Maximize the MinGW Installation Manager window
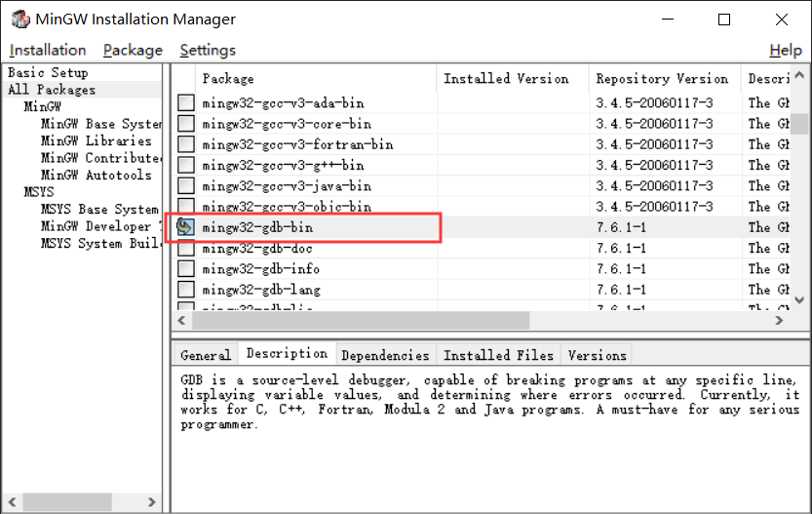Screen dimensions: 812x514 coord(724,20)
